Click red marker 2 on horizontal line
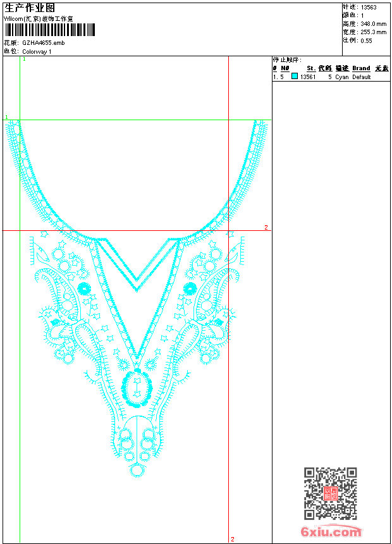392x544 pixels. [x=266, y=227]
